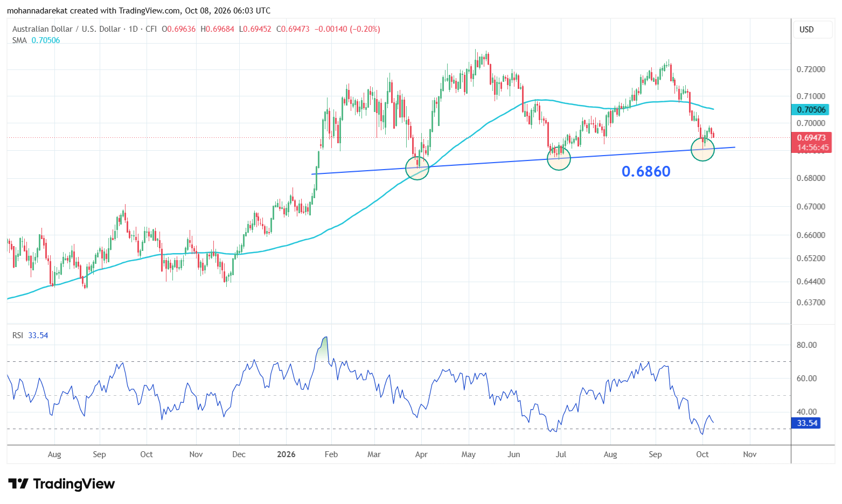
Task: Click the 0.68000 price axis label
Action: coord(811,178)
